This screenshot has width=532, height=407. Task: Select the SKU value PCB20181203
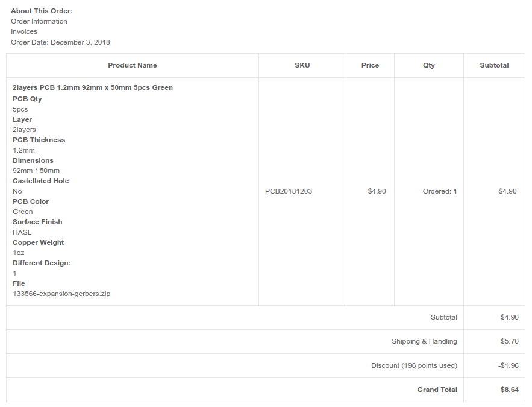289,191
